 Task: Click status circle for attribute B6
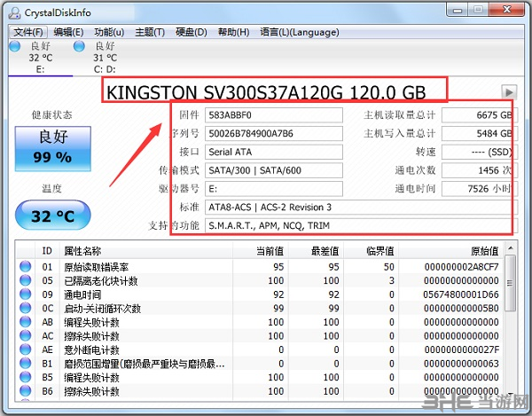click(x=25, y=391)
